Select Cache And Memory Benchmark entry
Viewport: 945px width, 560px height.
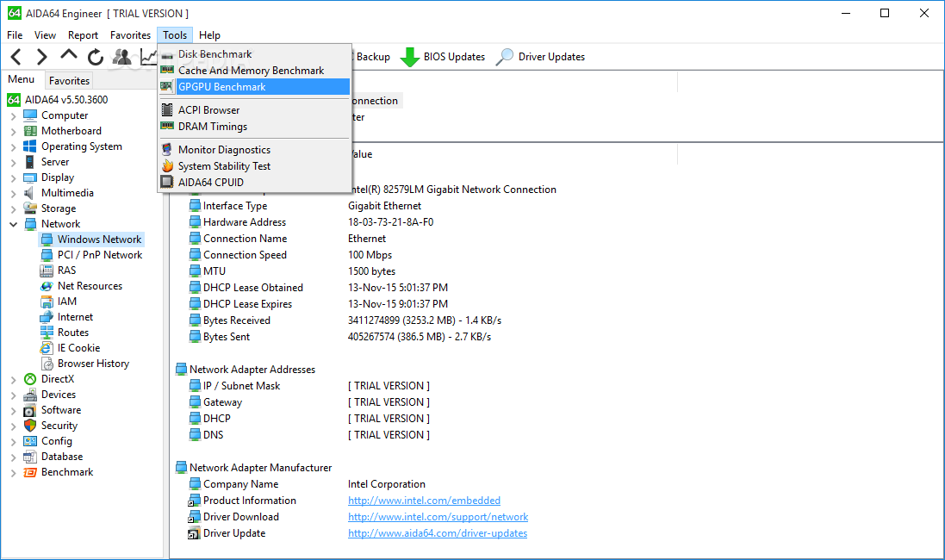tap(254, 71)
